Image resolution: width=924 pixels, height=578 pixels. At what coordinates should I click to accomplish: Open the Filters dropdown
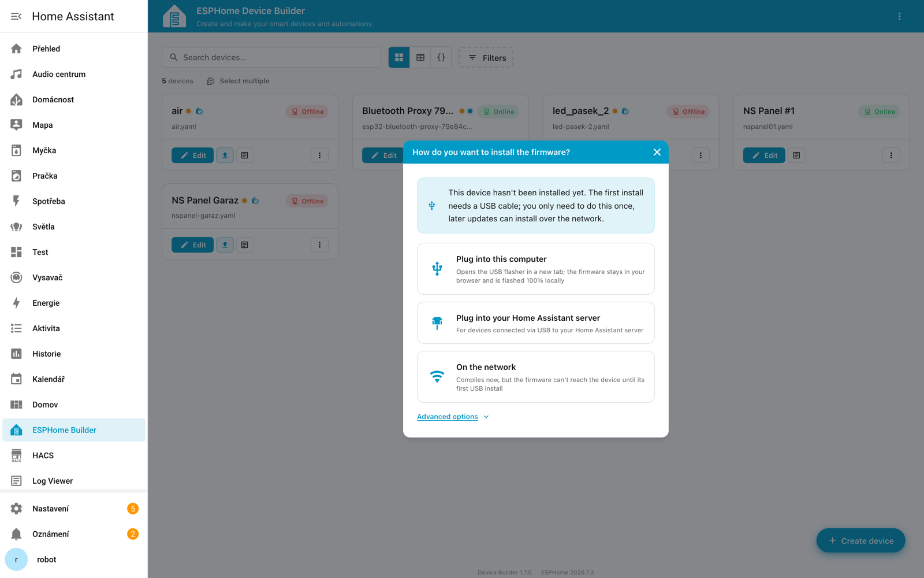click(486, 58)
